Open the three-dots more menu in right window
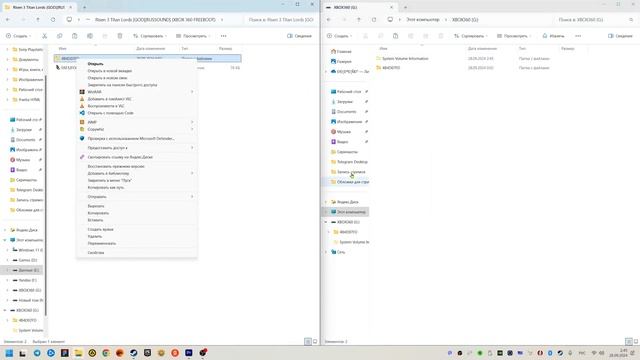 coord(578,36)
